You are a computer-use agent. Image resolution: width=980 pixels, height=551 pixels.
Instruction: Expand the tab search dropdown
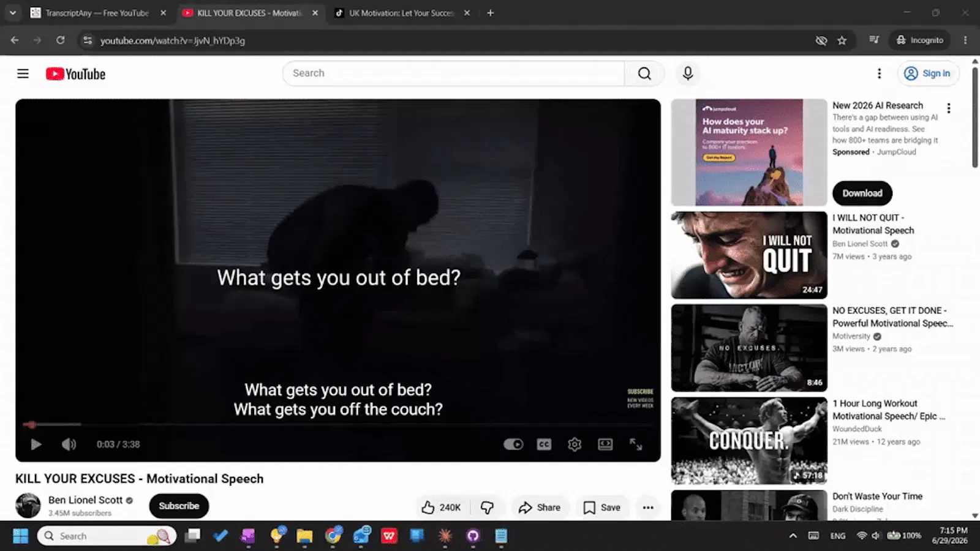pos(12,13)
